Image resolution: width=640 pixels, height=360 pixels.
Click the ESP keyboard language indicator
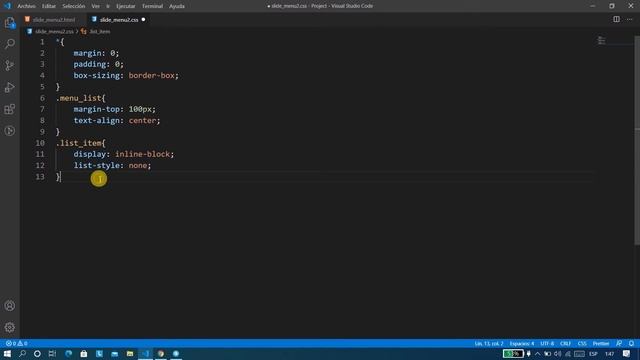[x=593, y=353]
